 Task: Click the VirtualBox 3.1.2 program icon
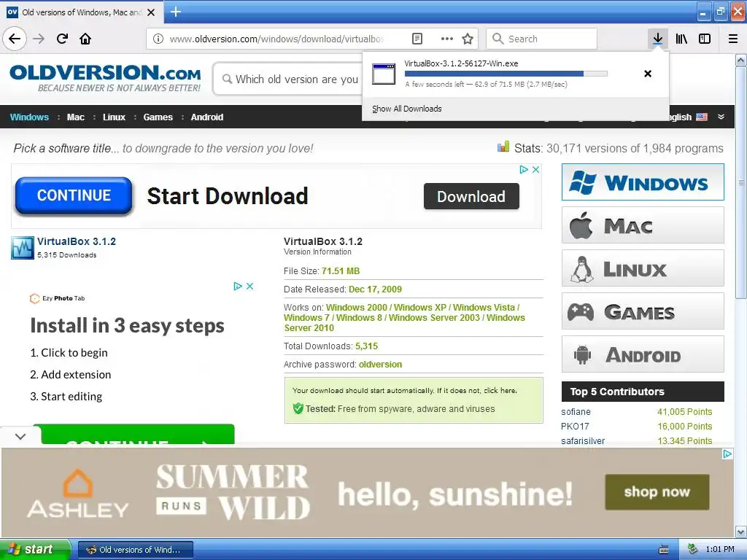coord(23,248)
